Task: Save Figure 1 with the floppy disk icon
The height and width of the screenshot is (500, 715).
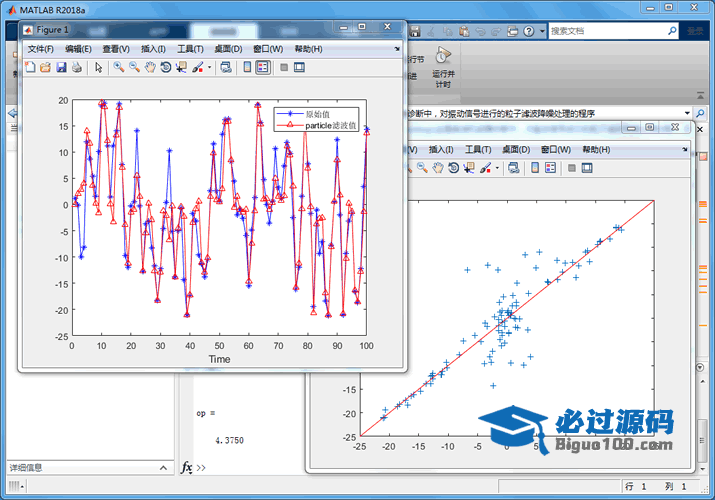Action: click(61, 68)
